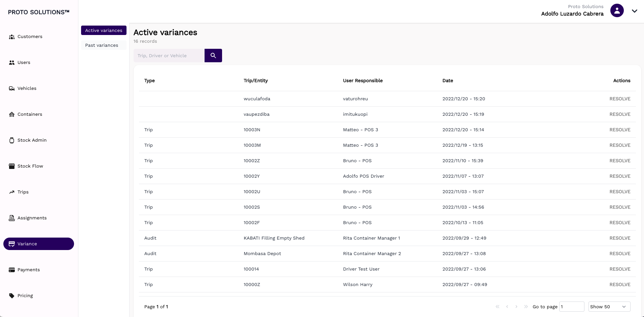
Task: Switch to Past variances tab
Action: [104, 45]
